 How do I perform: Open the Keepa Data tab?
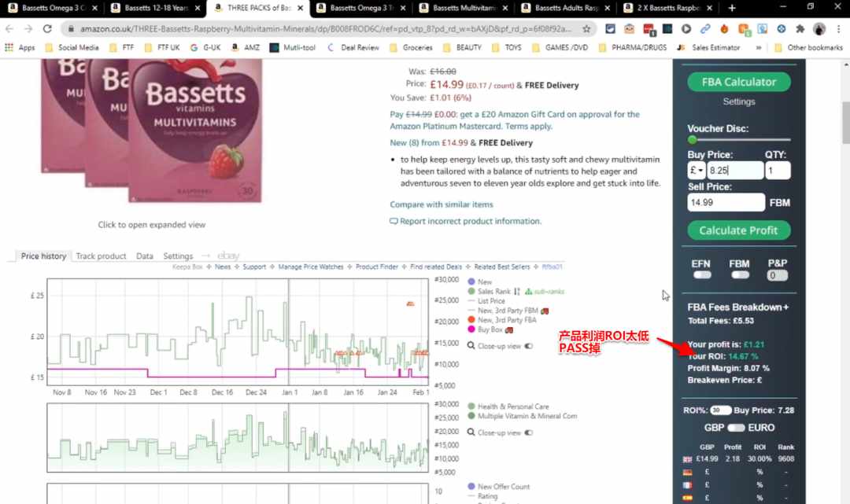point(145,256)
